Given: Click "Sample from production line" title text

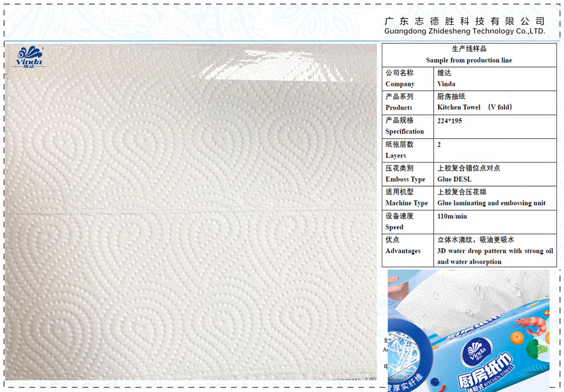Looking at the screenshot, I should tap(469, 60).
